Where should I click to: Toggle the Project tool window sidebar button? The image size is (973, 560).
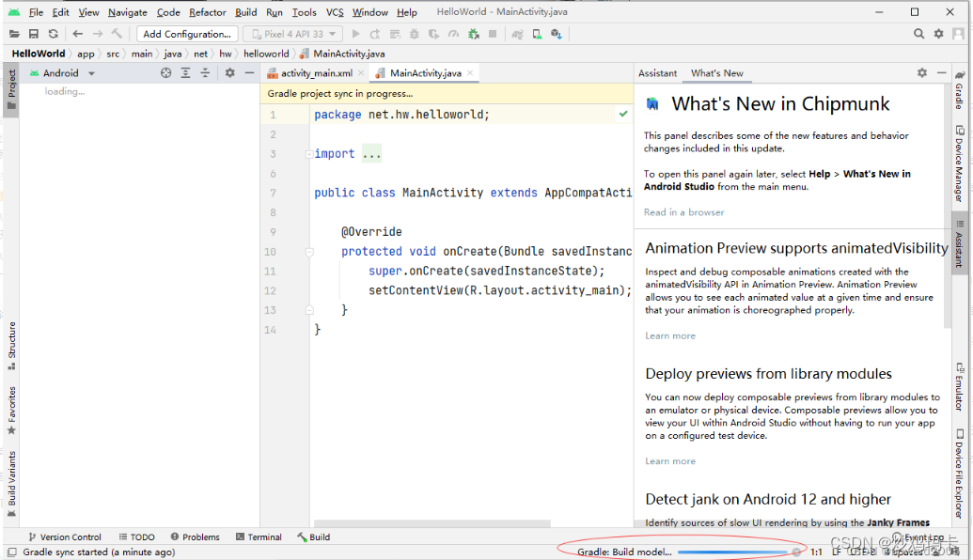pos(11,90)
